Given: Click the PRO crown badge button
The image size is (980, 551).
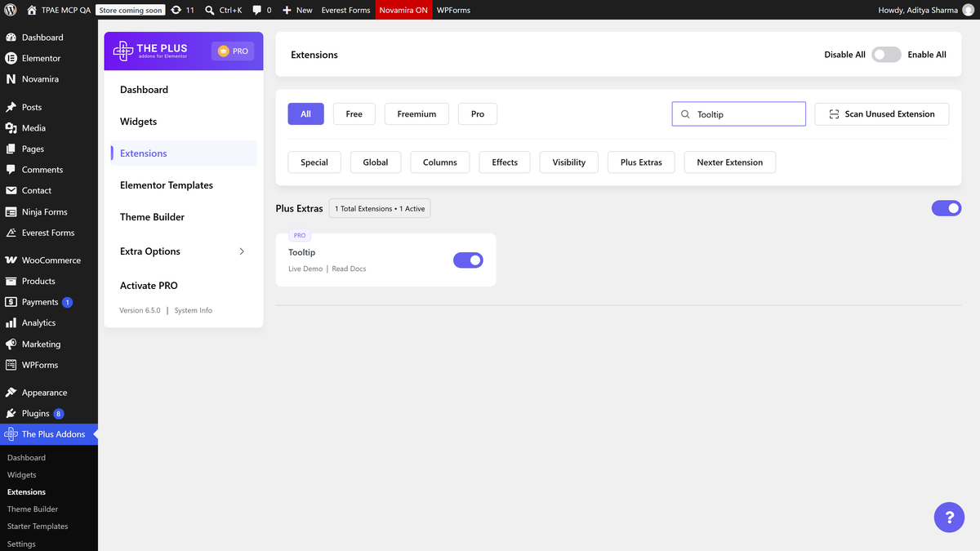Looking at the screenshot, I should click(233, 51).
